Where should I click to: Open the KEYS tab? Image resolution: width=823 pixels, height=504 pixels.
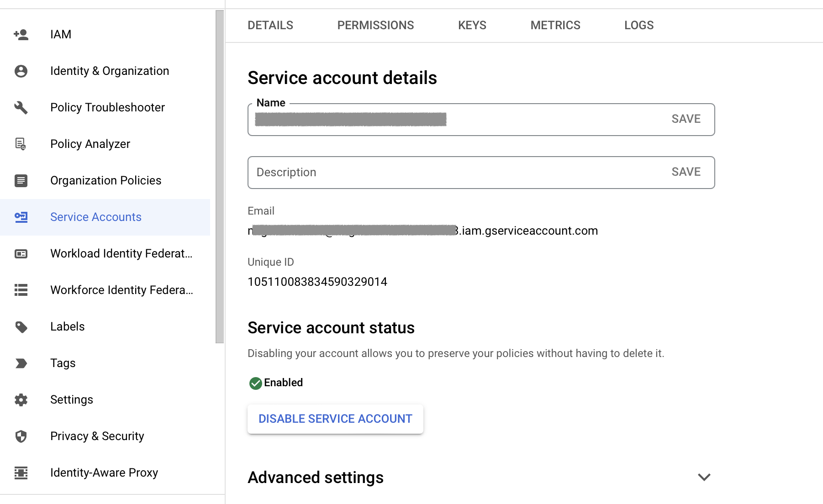[x=472, y=26]
